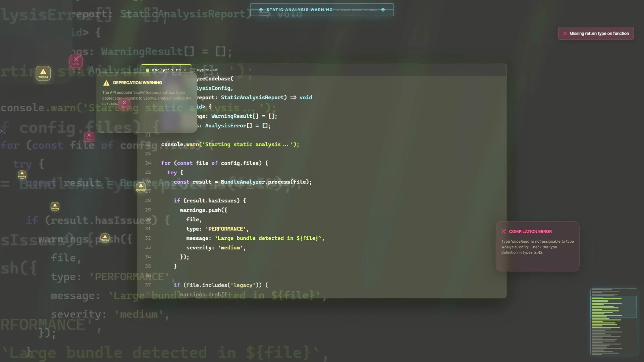Click the warning badge above background if (result.hasIssues)
This screenshot has height=362, width=644.
click(x=55, y=206)
